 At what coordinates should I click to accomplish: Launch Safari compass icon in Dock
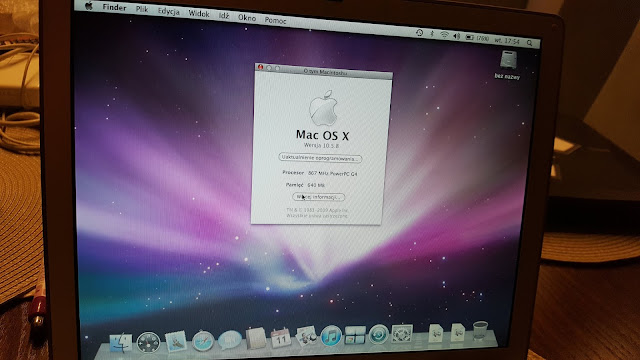pyautogui.click(x=203, y=340)
